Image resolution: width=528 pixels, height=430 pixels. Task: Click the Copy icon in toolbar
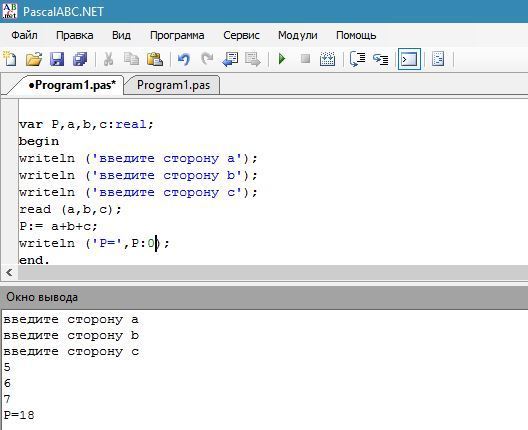(131, 59)
